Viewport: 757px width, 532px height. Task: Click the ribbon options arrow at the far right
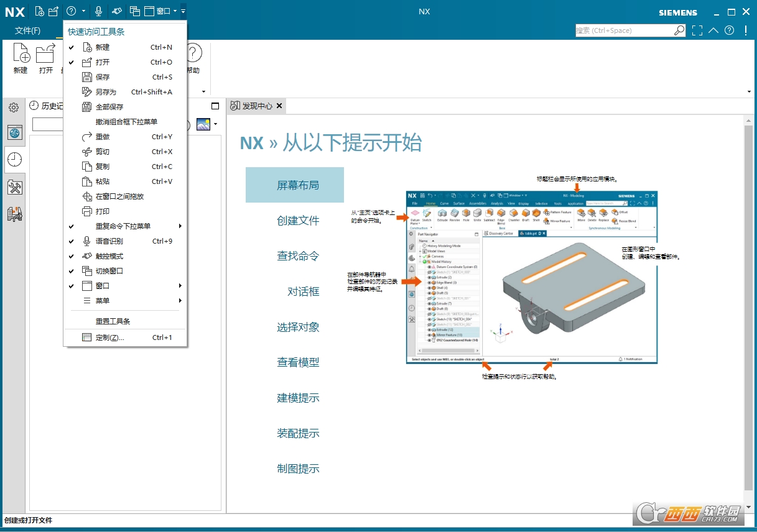749,92
